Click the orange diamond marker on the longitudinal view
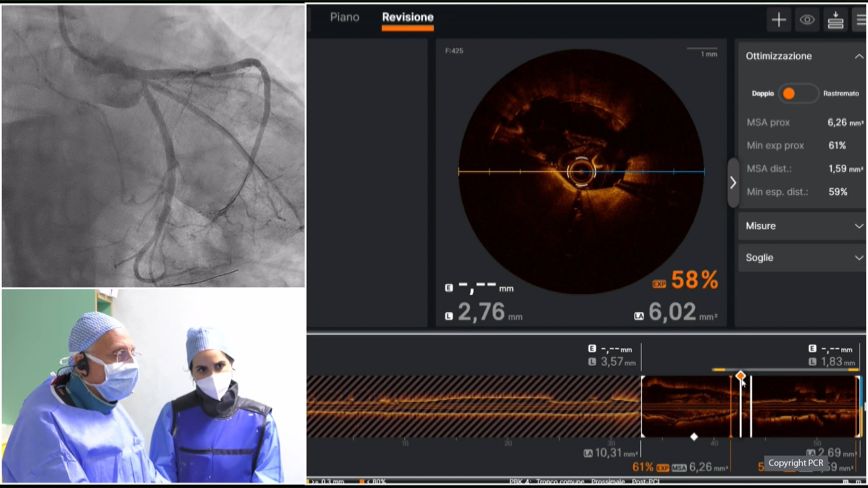 [x=741, y=375]
